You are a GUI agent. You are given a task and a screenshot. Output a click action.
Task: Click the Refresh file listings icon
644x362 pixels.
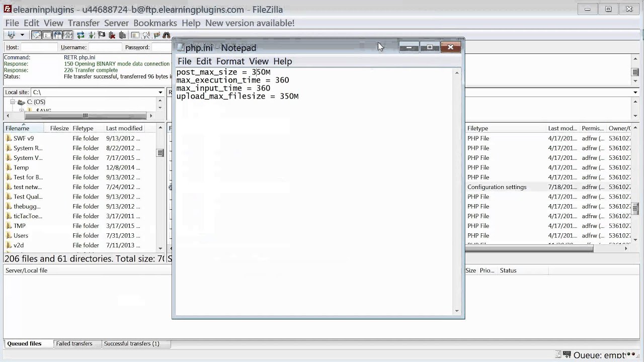tap(80, 35)
